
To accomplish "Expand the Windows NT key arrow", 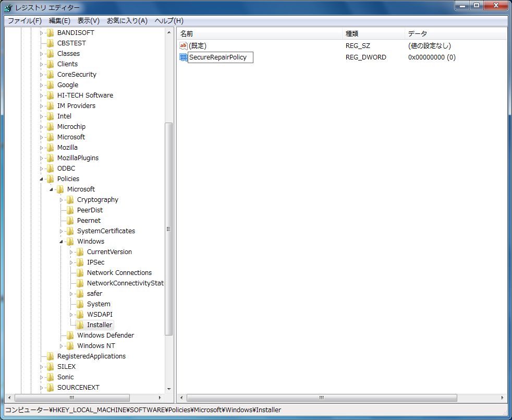I will pos(61,346).
